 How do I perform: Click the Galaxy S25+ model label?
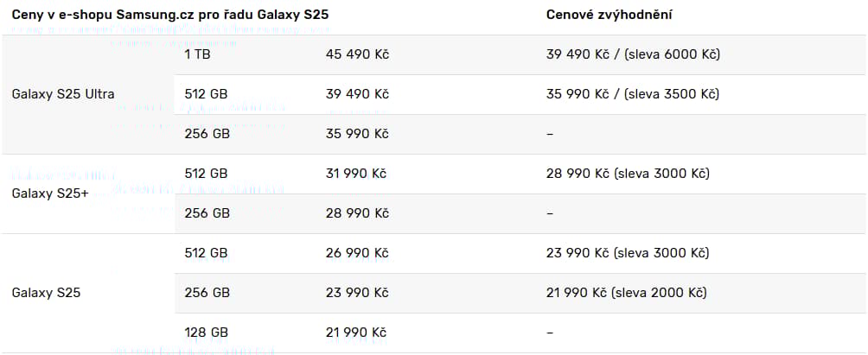click(48, 193)
